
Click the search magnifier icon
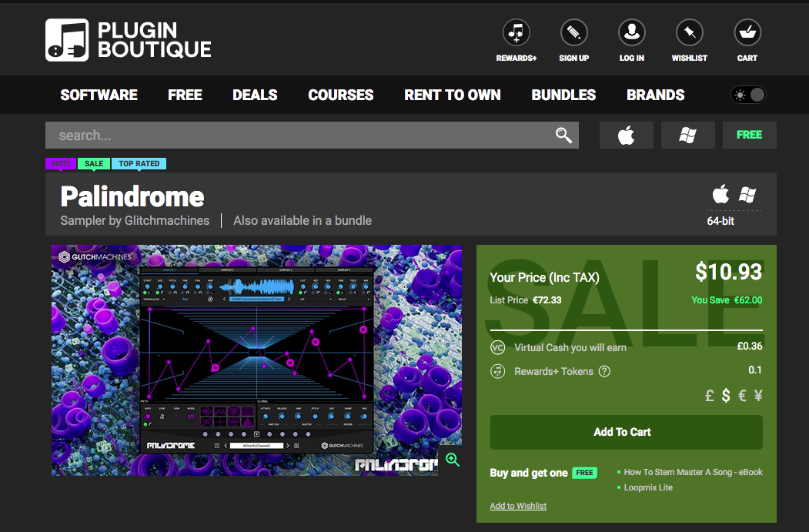coord(563,136)
